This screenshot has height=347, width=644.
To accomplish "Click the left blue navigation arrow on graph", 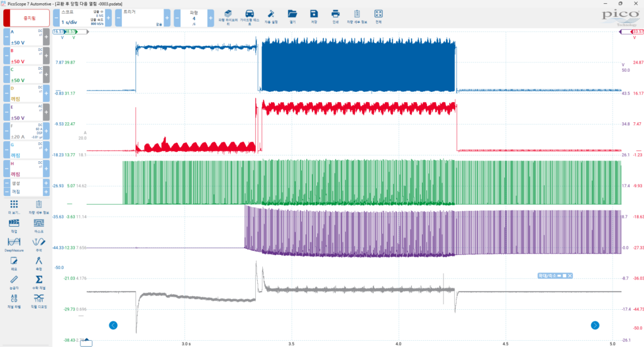I will (x=113, y=325).
